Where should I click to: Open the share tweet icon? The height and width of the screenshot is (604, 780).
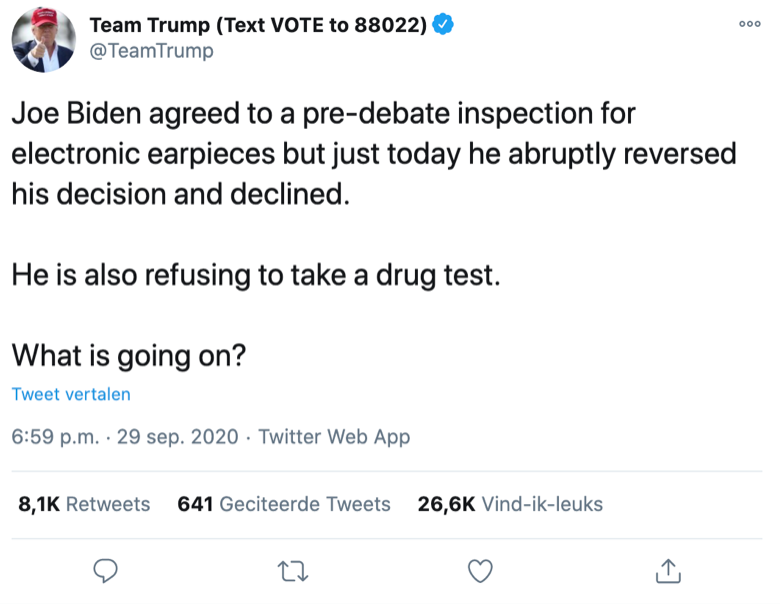[x=669, y=570]
